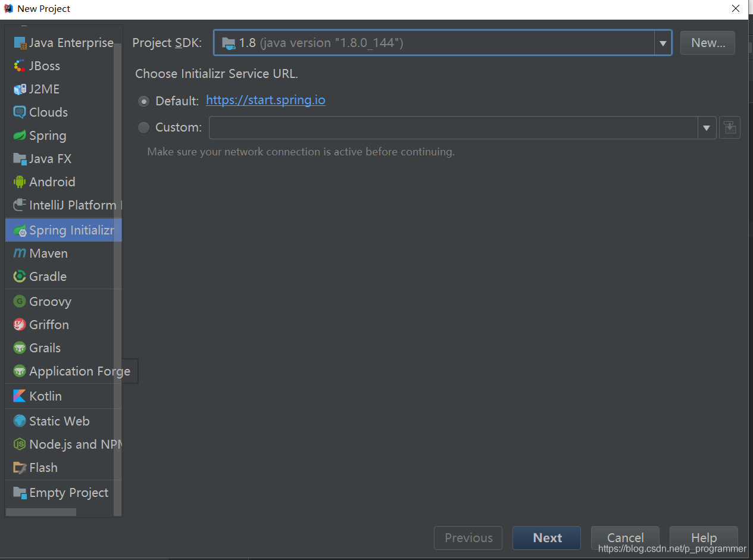Click the Application Forge icon
753x560 pixels.
[20, 371]
